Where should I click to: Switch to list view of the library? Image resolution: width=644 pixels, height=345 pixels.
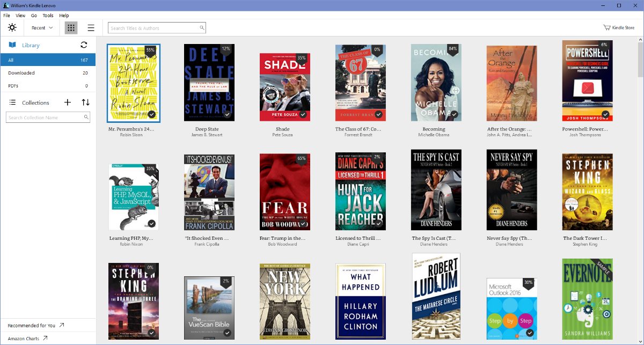(91, 28)
